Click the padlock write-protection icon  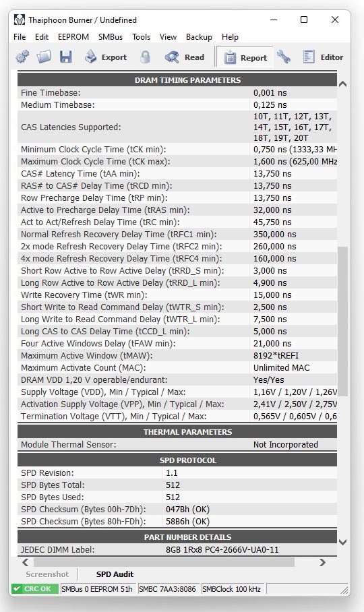(x=145, y=57)
